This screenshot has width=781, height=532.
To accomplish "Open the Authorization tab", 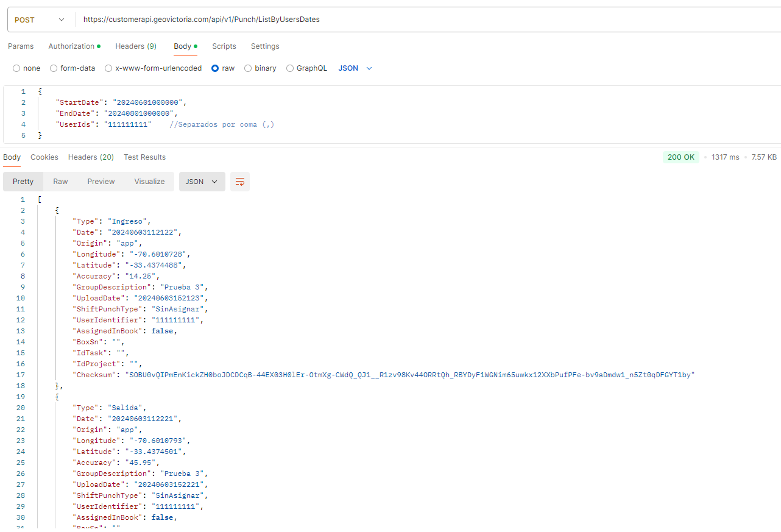I will pyautogui.click(x=72, y=46).
